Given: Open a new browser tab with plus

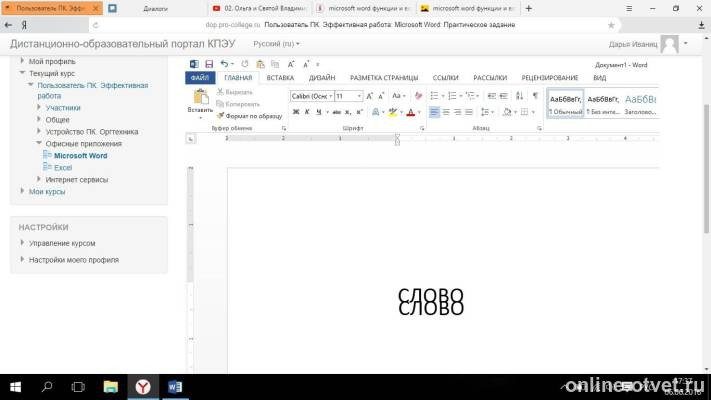Looking at the screenshot, I should (x=528, y=9).
